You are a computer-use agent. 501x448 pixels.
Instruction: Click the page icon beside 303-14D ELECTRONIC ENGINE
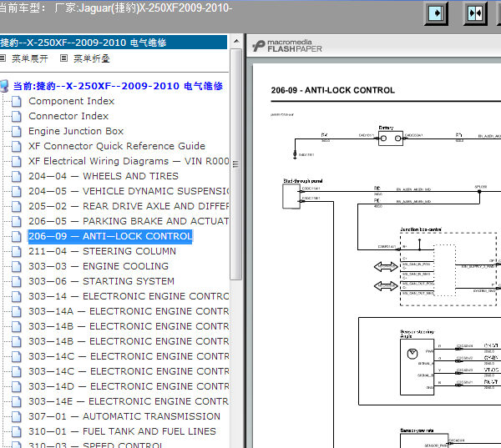[17, 387]
